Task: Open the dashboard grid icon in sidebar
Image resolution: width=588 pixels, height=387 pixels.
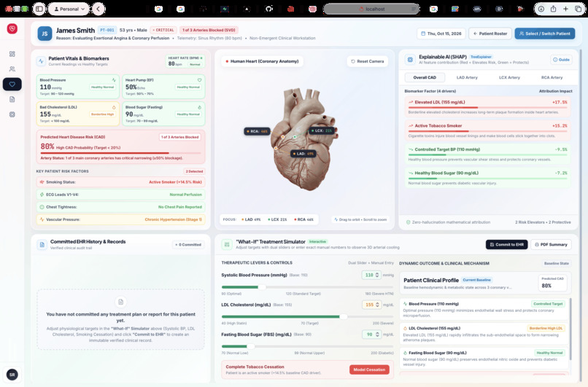Action: click(x=12, y=54)
